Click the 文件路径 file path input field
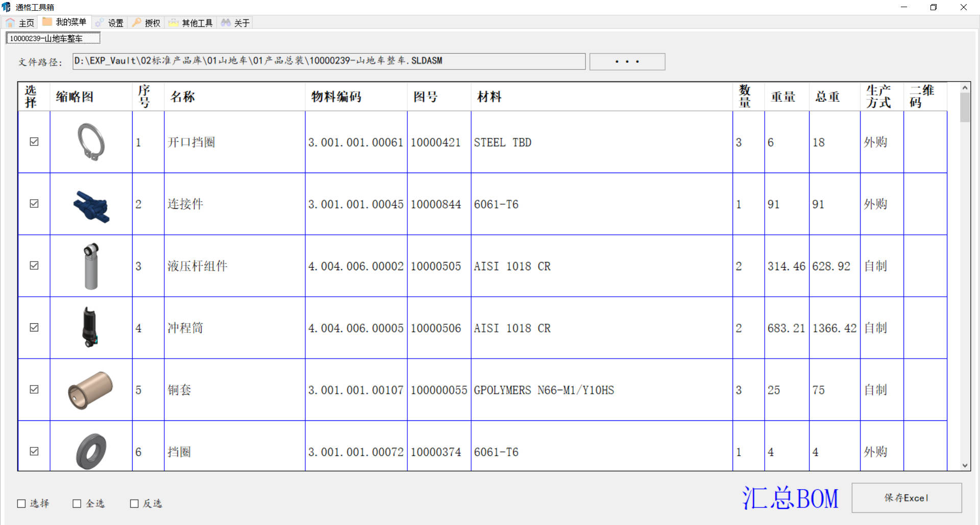980x525 pixels. click(329, 61)
